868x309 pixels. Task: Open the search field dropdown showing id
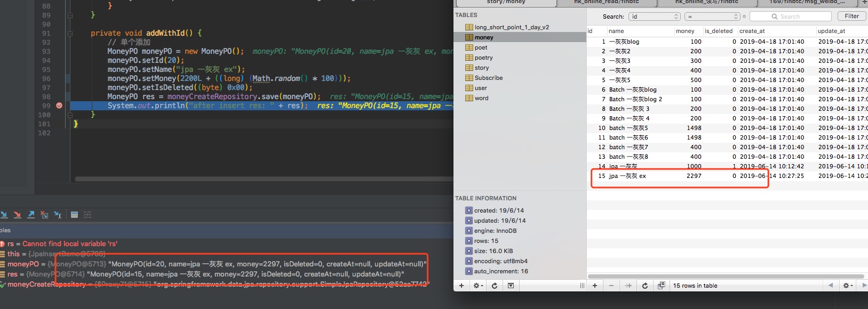[x=655, y=17]
